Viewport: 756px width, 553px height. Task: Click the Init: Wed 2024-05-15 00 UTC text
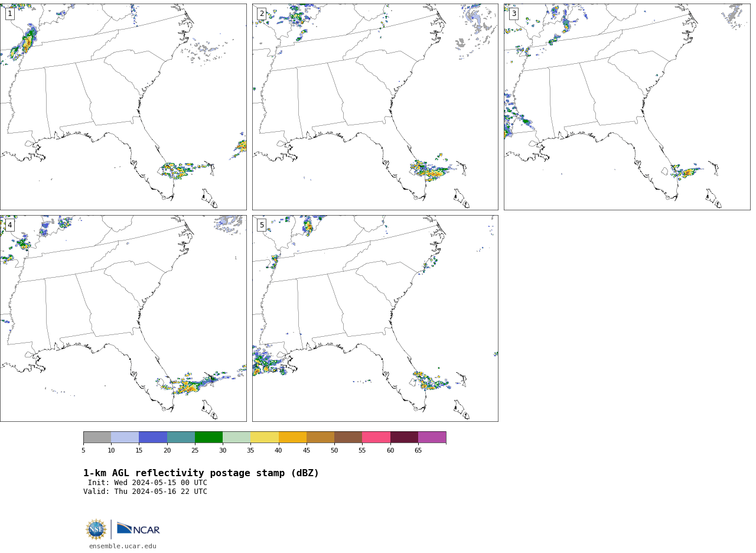tap(148, 483)
